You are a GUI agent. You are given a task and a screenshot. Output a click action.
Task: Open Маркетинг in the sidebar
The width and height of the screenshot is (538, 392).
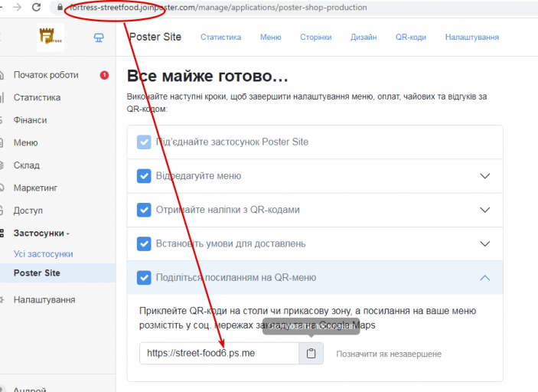point(35,188)
